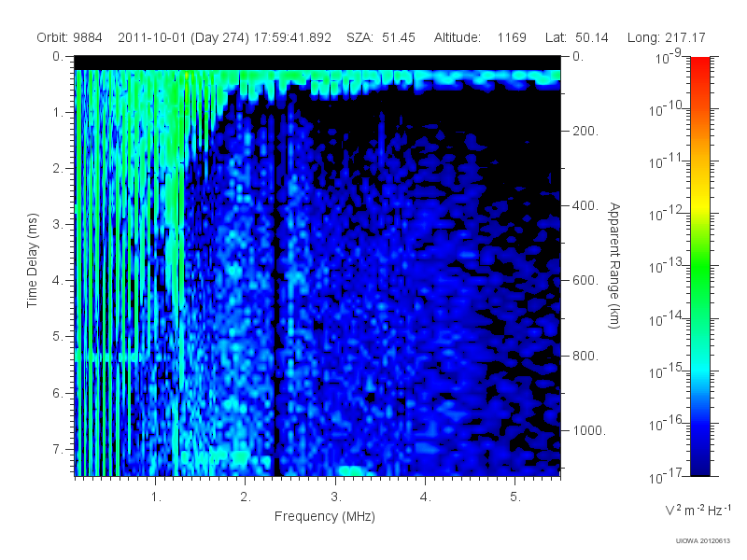747x560 pixels.
Task: Click the yellow band of the color bar
Action: 699,205
